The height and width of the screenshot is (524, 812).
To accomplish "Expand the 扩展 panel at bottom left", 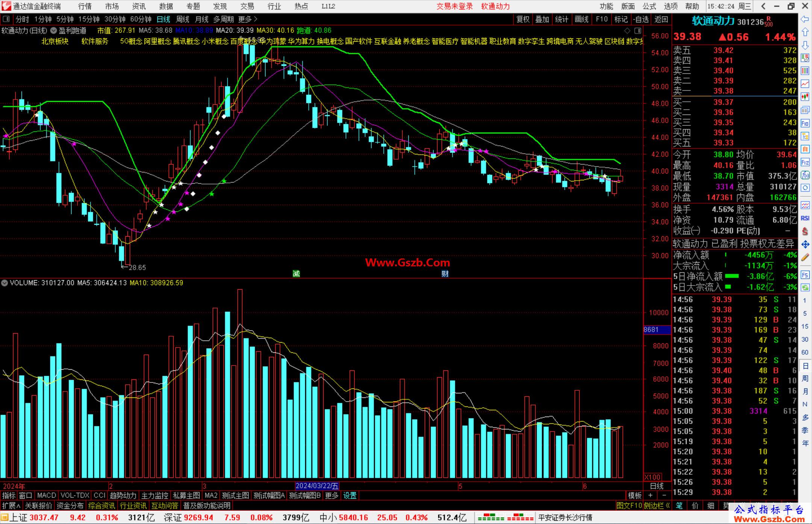I will pos(11,506).
